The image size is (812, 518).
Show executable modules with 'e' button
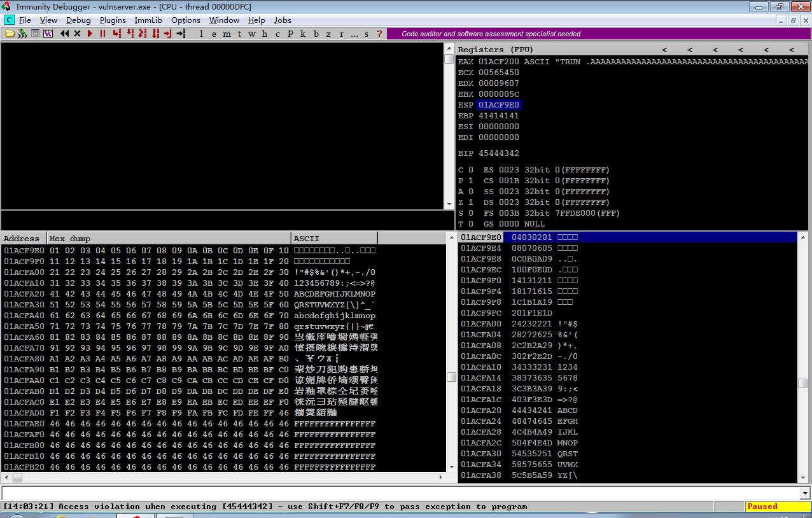click(x=214, y=34)
